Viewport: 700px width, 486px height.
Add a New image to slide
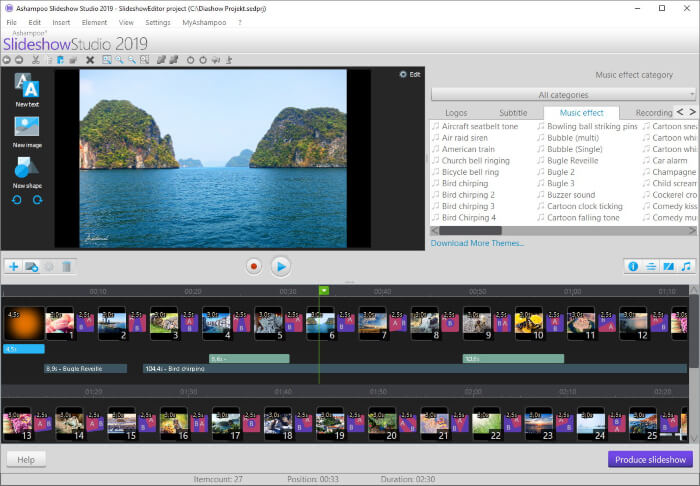tap(27, 129)
